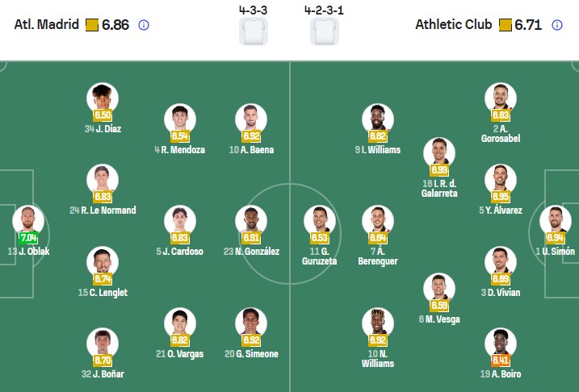Select I. Williams' player avatar
This screenshot has height=392, width=579.
(x=378, y=119)
